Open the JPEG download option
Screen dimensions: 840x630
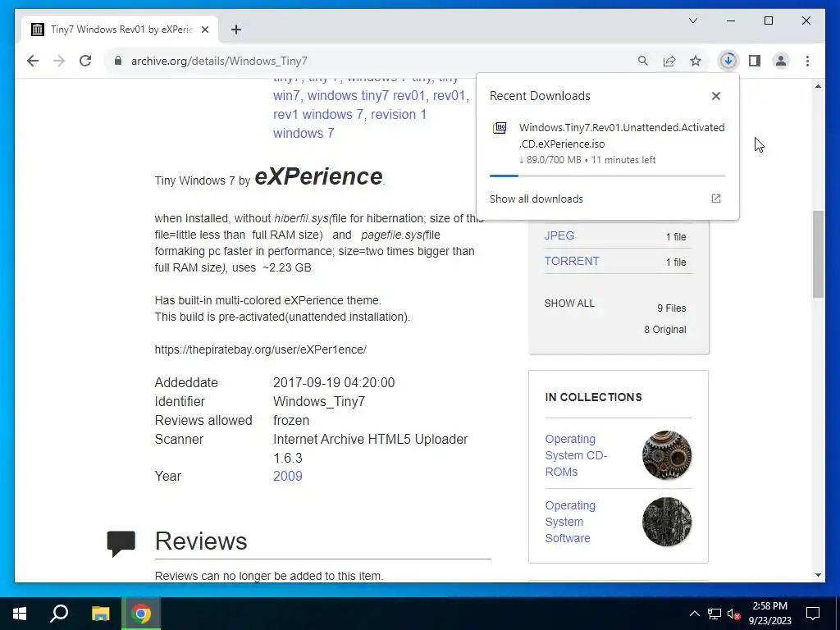click(559, 235)
